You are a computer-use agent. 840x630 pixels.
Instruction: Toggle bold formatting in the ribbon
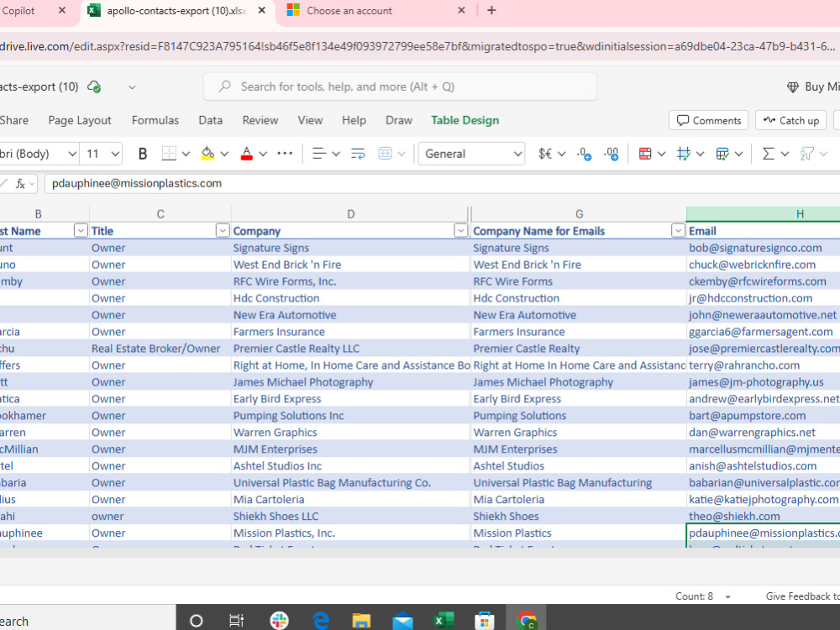(143, 155)
